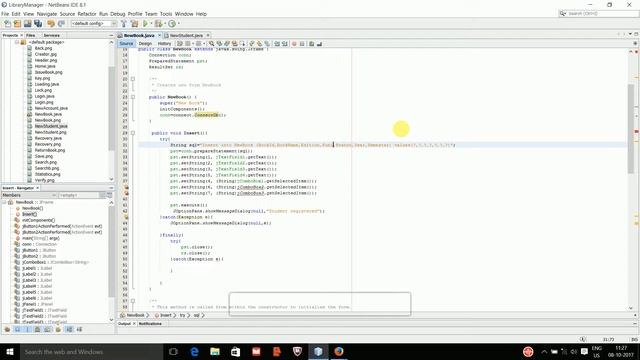Build the project with hammer icon

(124, 24)
